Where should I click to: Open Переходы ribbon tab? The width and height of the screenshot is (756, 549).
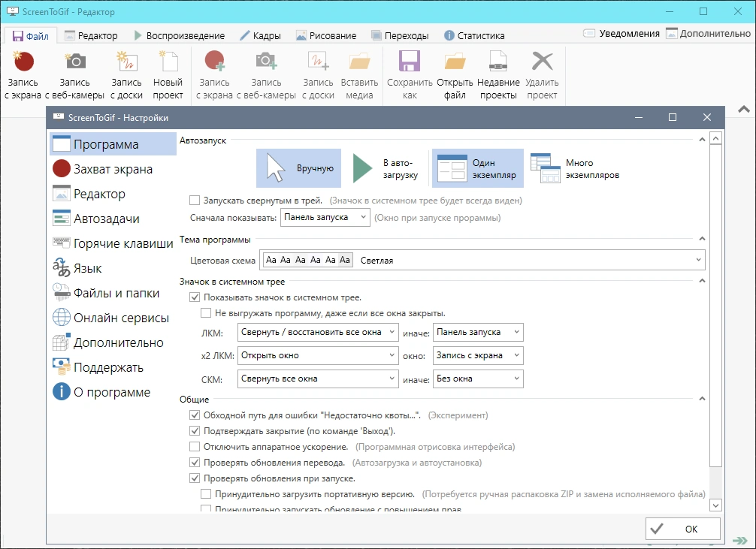[401, 35]
